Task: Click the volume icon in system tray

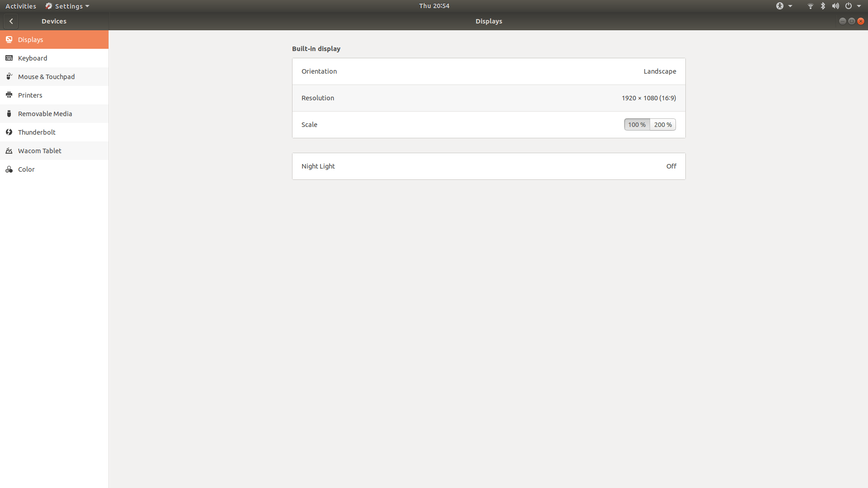Action: 835,6
